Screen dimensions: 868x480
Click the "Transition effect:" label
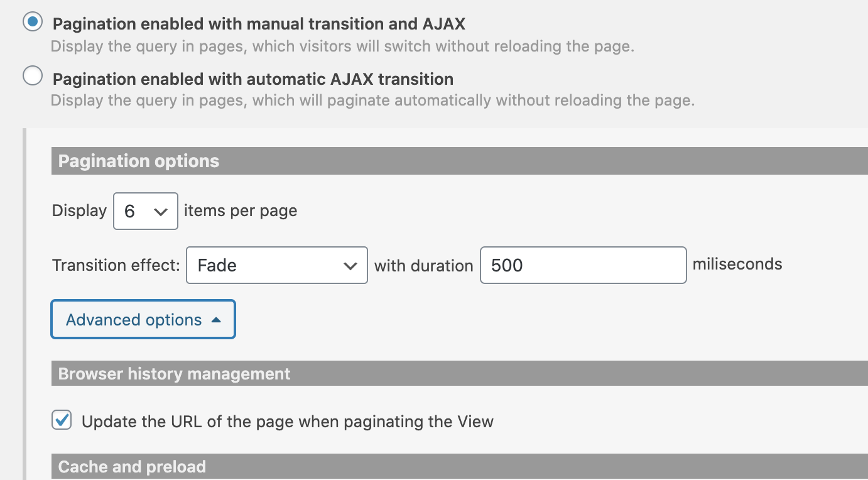coord(116,265)
